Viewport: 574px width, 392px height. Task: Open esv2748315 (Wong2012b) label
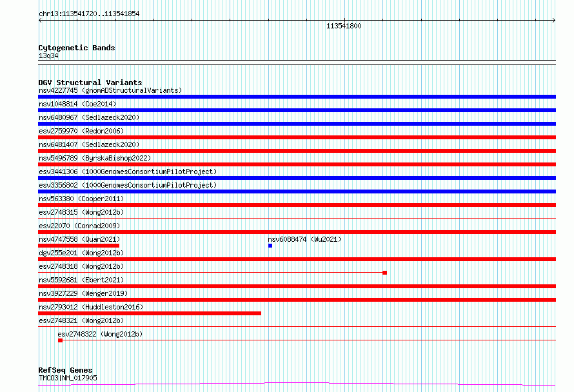click(81, 212)
